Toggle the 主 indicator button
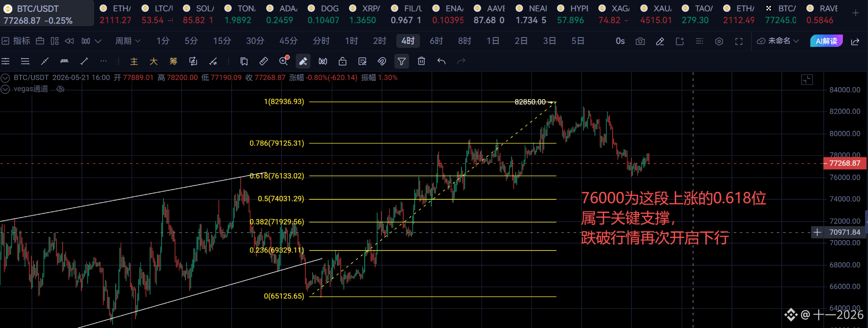This screenshot has height=328, width=868. pyautogui.click(x=134, y=61)
